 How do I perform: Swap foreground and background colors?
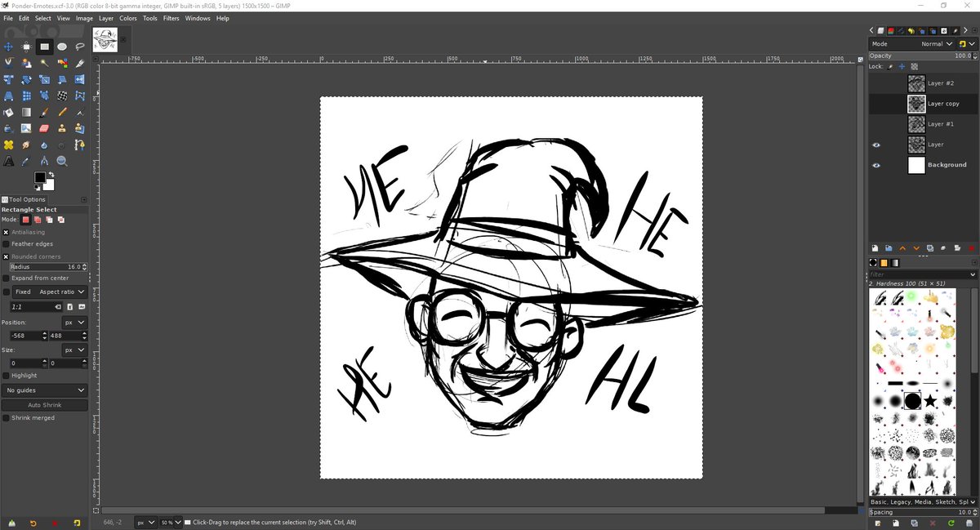tap(51, 174)
